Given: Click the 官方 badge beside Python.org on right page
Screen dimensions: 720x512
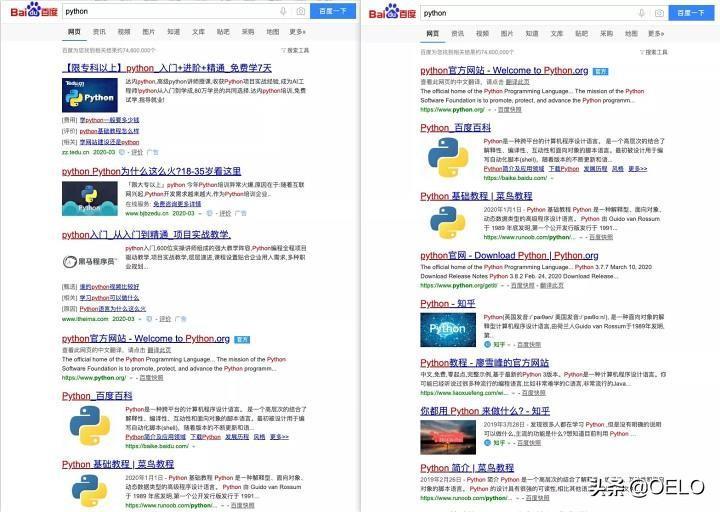Looking at the screenshot, I should (601, 71).
